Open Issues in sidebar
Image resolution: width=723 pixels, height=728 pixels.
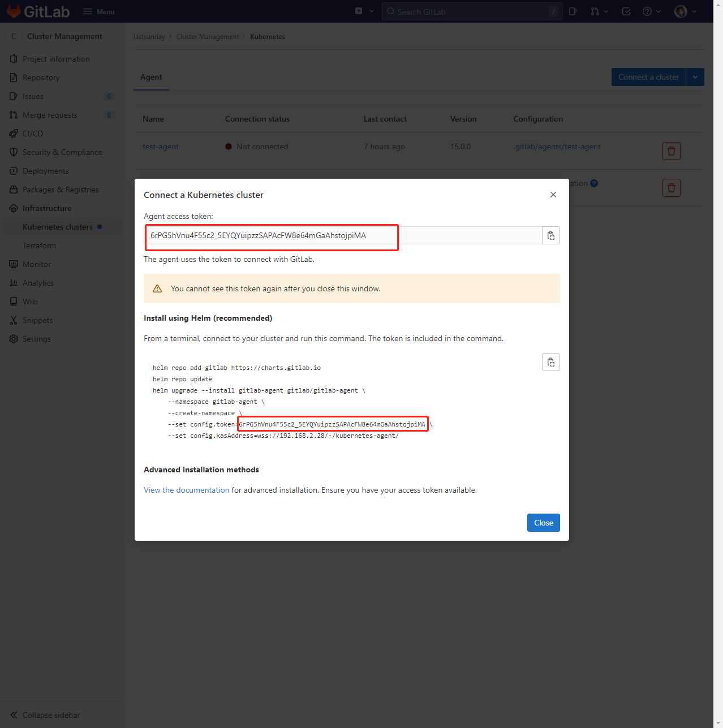click(62, 96)
